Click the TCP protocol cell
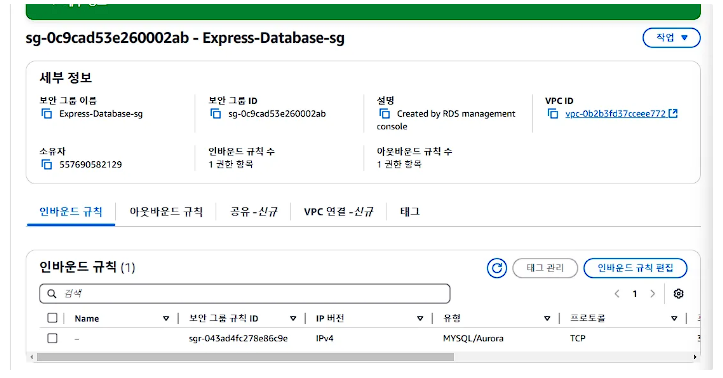This screenshot has height=378, width=723. tap(577, 338)
